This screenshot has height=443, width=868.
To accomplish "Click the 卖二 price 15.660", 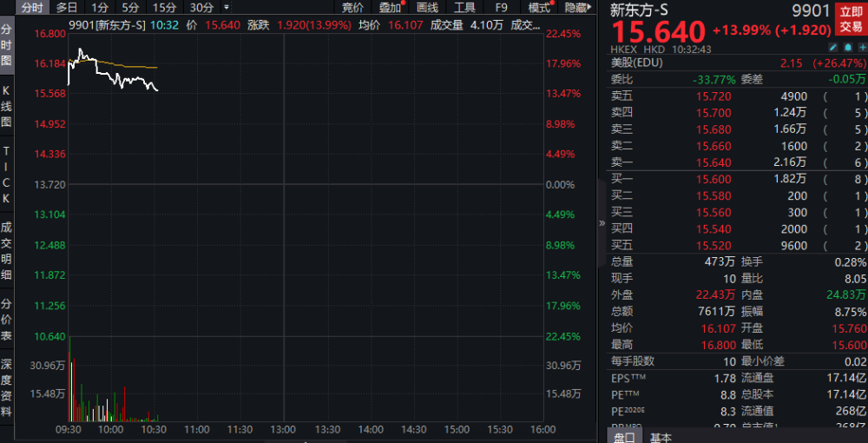I will click(713, 146).
